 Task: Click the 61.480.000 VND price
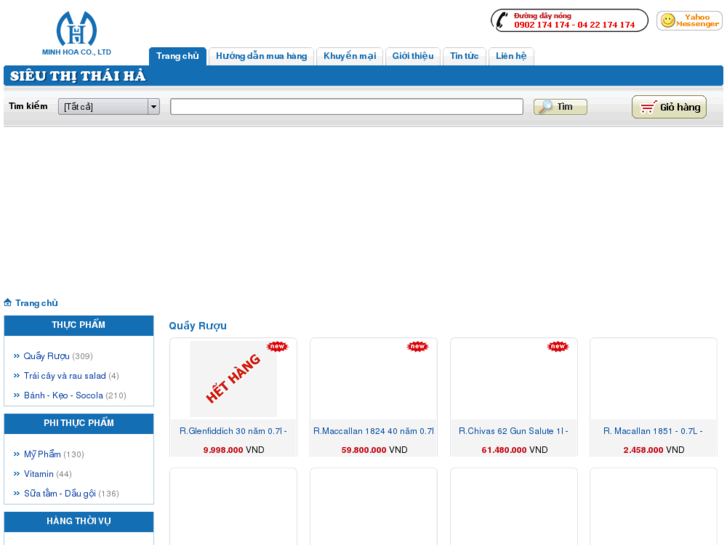coord(515,450)
